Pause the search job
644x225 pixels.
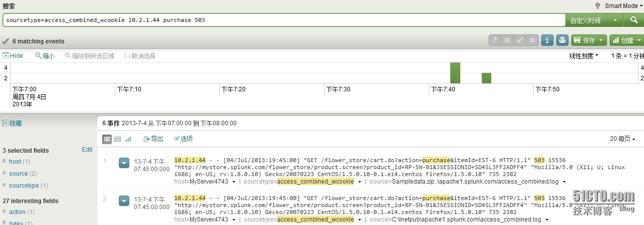tap(508, 40)
